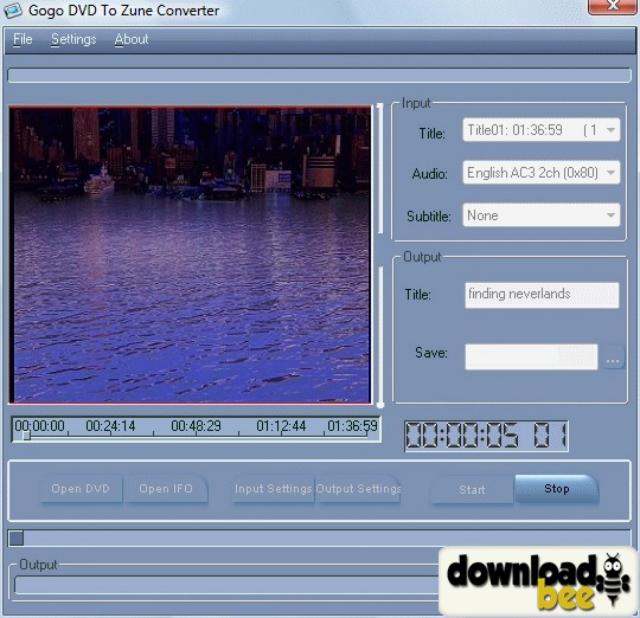Click the Output Title field 'finding neverlands'
Viewport: 640px width, 618px height.
pos(542,295)
